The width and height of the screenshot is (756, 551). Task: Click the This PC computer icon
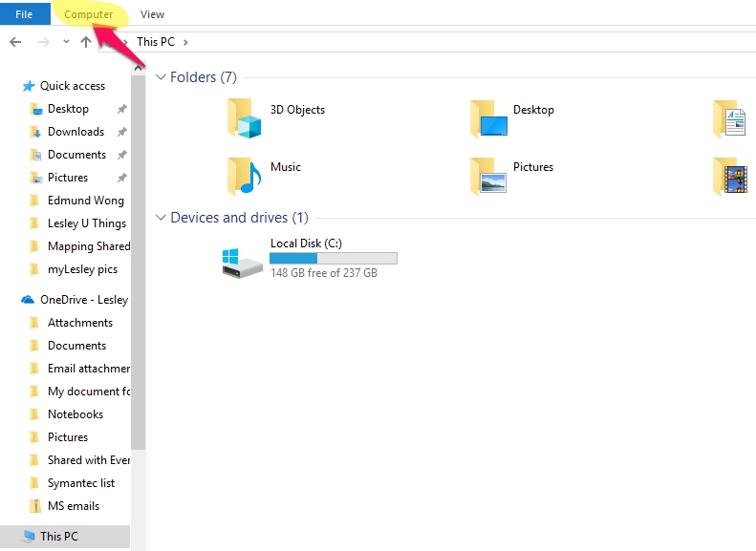click(x=29, y=537)
